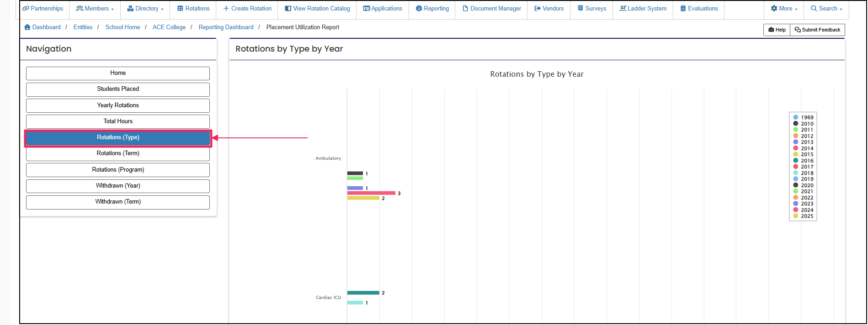The width and height of the screenshot is (868, 325).
Task: Open the Evaluations menu item
Action: [x=699, y=9]
